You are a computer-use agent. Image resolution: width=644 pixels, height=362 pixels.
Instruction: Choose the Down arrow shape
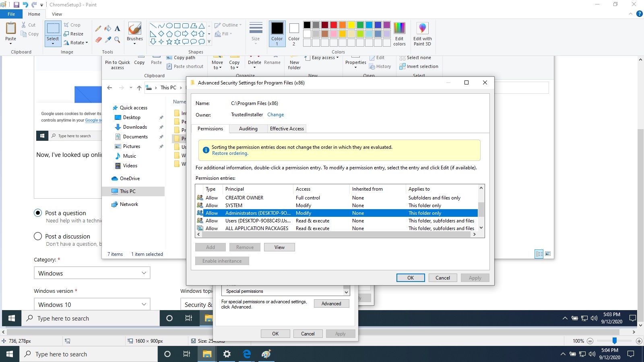tap(153, 41)
